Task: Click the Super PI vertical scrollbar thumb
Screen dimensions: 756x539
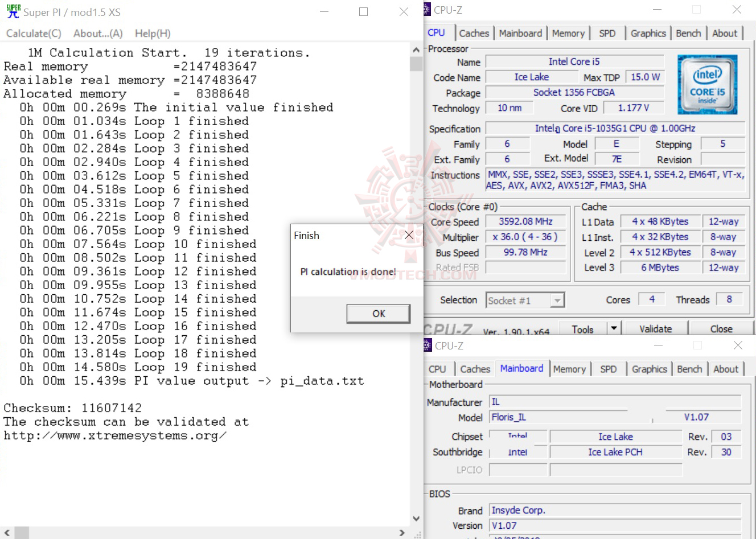Action: 416,63
